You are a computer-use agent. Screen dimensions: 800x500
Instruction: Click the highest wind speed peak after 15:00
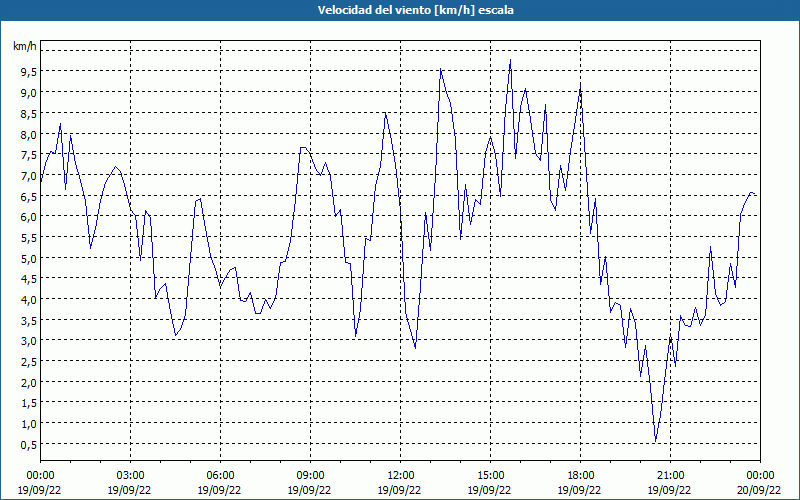pyautogui.click(x=510, y=60)
